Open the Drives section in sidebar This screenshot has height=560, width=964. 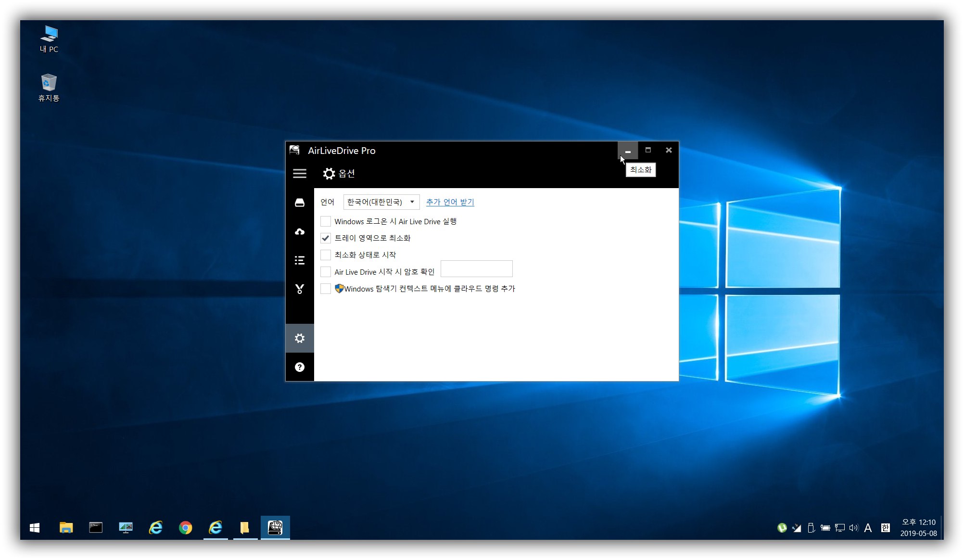click(x=300, y=203)
